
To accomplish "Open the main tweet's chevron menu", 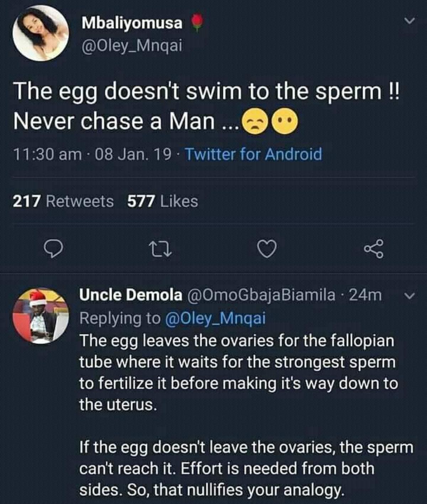I will click(x=410, y=21).
